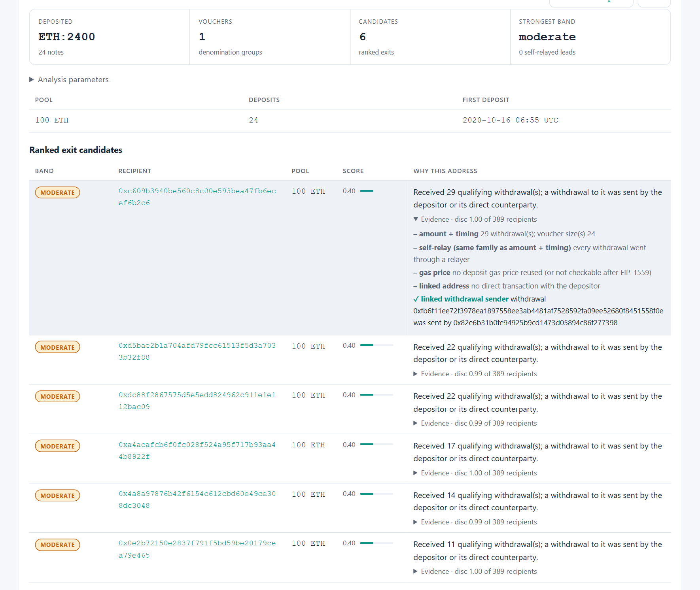Open recipient address 0xd5bae2b1a704afd7
Viewport: 700px width, 590px height.
(x=197, y=351)
